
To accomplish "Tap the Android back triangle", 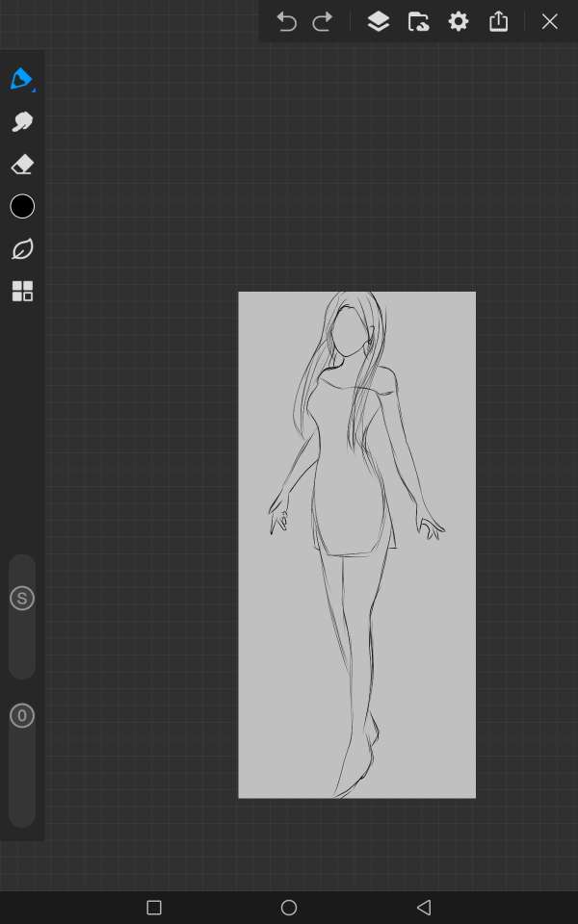I will click(x=423, y=908).
